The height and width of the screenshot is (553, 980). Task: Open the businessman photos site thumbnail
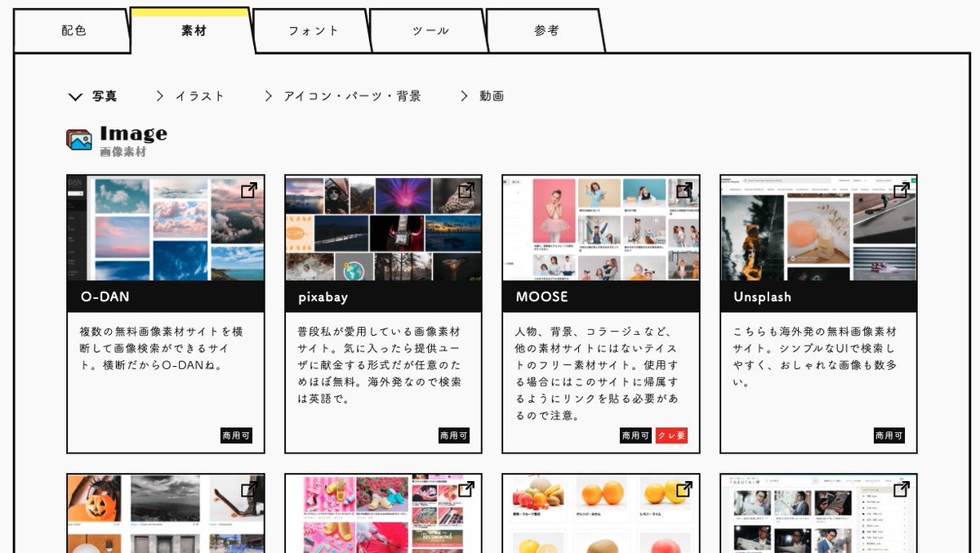click(x=818, y=514)
